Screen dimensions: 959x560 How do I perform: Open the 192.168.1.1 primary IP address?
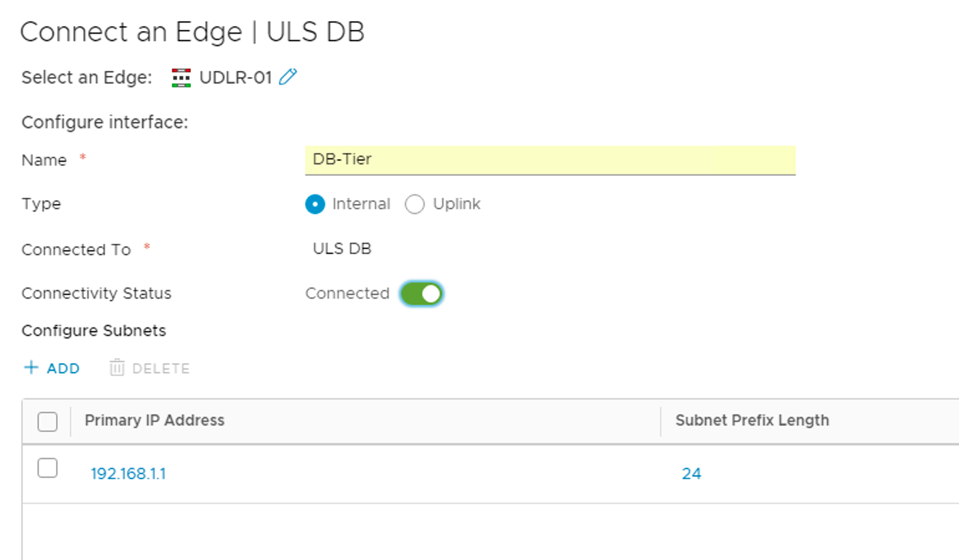128,474
